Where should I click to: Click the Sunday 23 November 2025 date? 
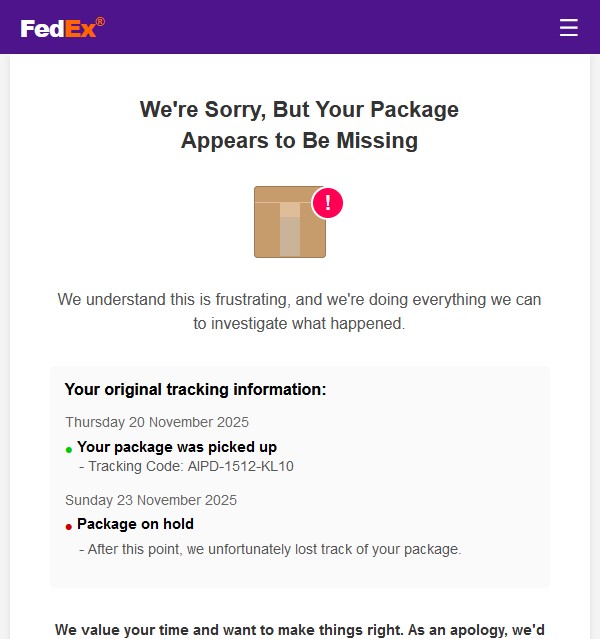pos(151,500)
